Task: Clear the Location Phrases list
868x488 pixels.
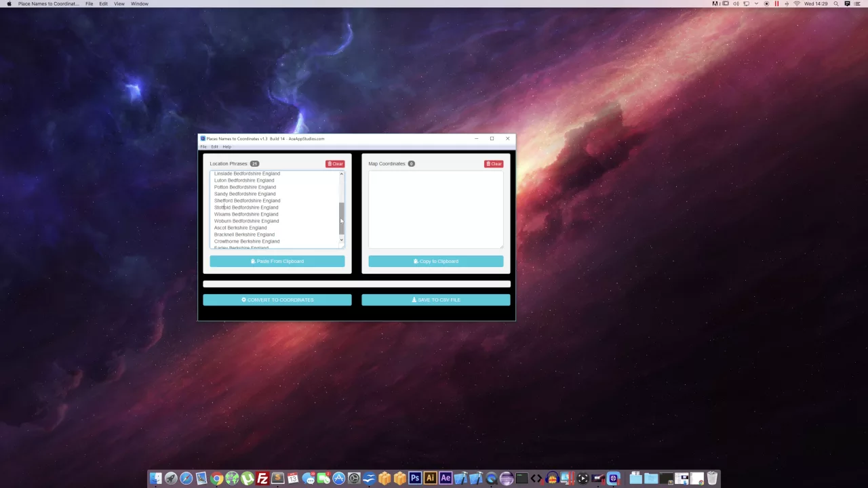Action: pyautogui.click(x=335, y=163)
